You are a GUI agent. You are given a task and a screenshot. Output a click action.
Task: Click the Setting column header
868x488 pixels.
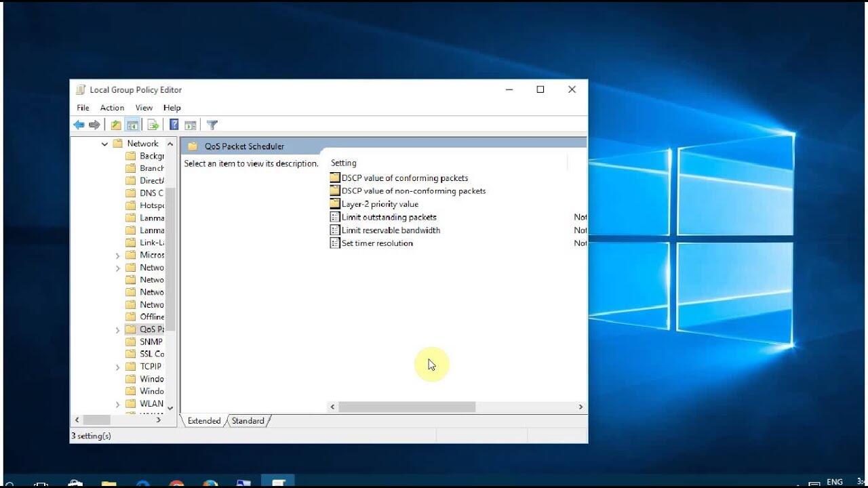(x=344, y=163)
